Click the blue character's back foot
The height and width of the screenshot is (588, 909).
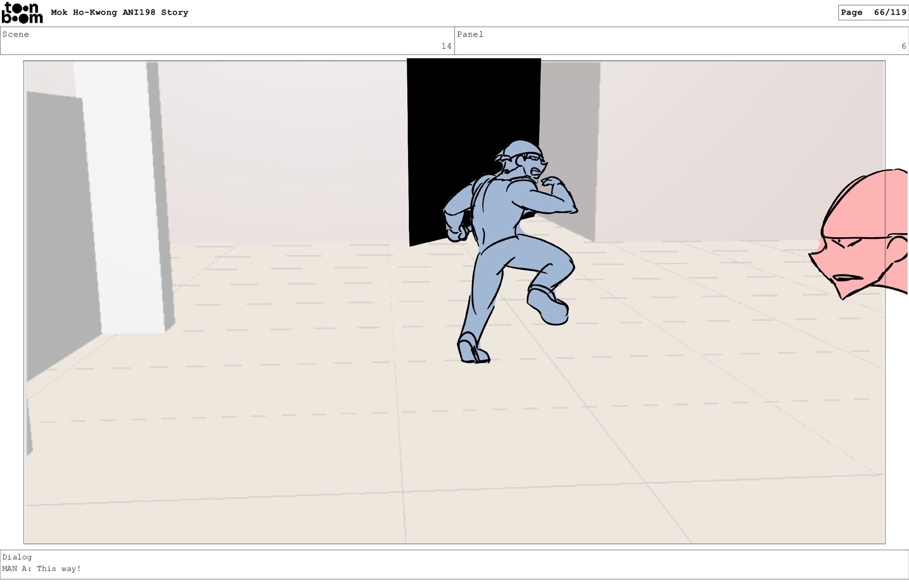pyautogui.click(x=472, y=349)
